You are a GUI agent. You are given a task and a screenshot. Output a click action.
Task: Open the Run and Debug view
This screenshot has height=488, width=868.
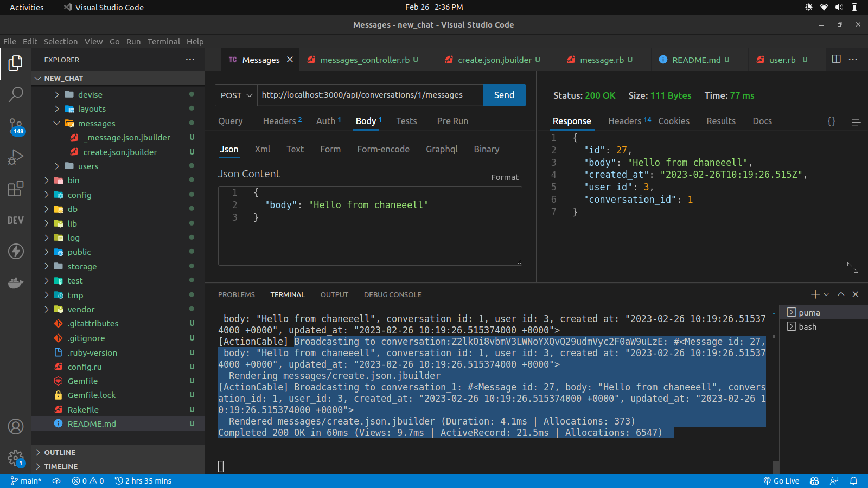tap(16, 157)
